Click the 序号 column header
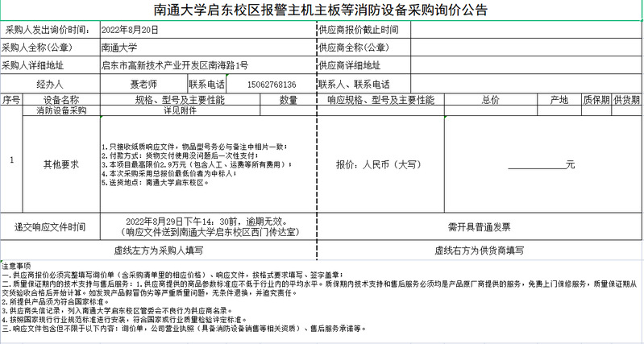This screenshot has height=344, width=644. pyautogui.click(x=11, y=99)
